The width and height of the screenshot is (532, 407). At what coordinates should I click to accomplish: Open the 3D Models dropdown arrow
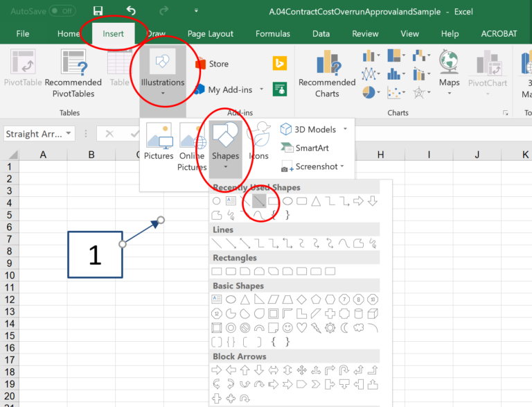tap(345, 129)
